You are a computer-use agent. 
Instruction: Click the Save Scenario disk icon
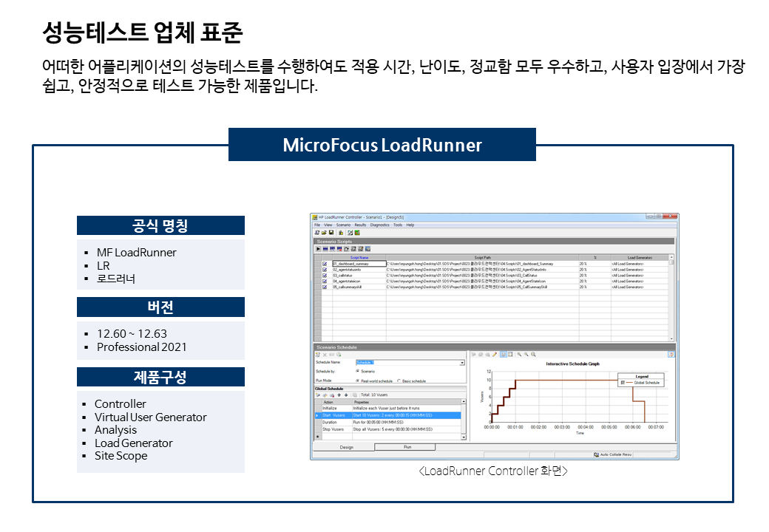pos(331,233)
